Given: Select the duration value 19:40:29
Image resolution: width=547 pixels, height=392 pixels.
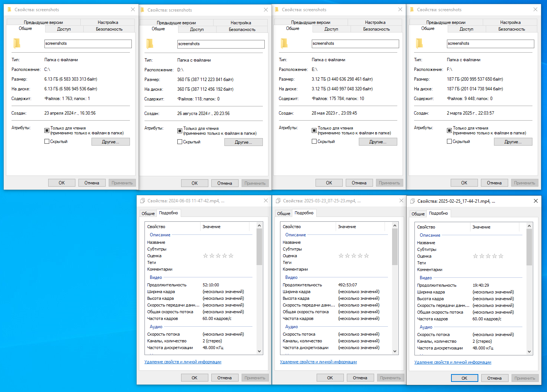Looking at the screenshot, I should point(481,285).
